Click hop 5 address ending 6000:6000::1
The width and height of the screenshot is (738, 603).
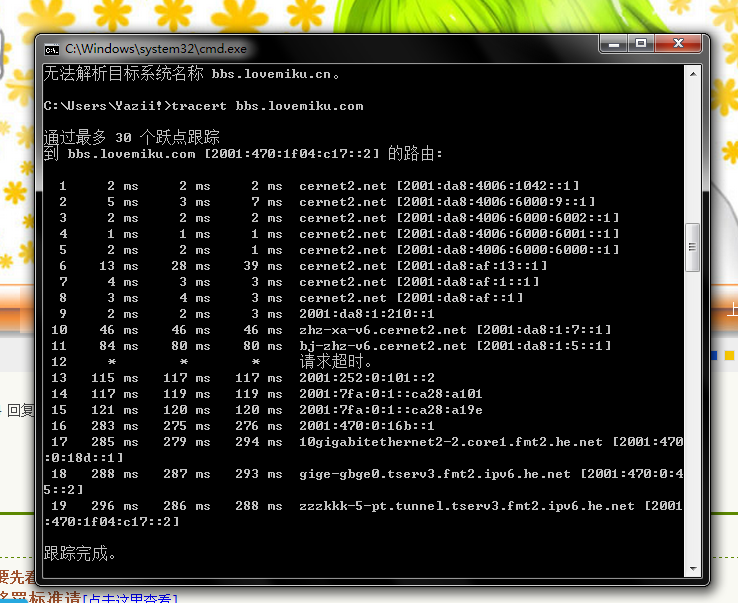(x=508, y=250)
